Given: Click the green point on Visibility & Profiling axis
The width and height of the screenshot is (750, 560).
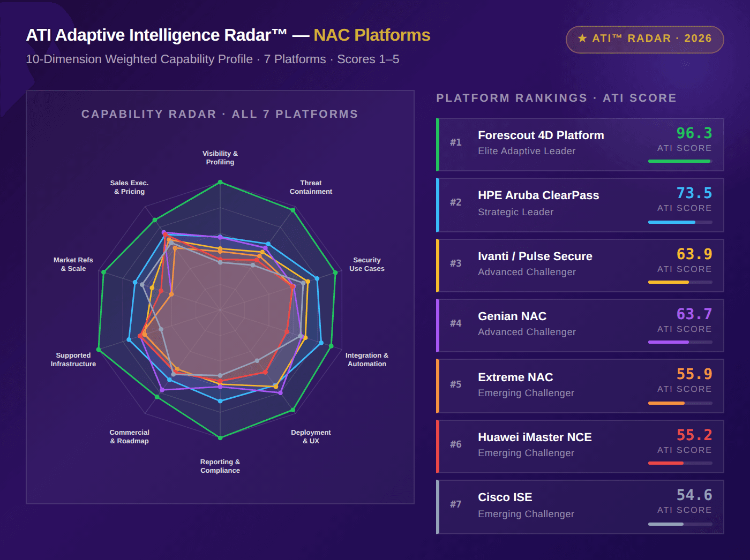Looking at the screenshot, I should (220, 183).
